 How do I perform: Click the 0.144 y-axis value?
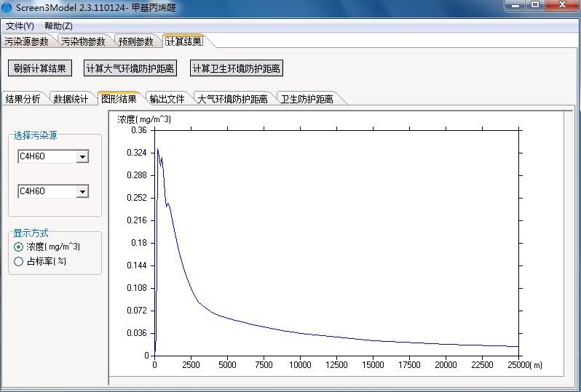(137, 265)
